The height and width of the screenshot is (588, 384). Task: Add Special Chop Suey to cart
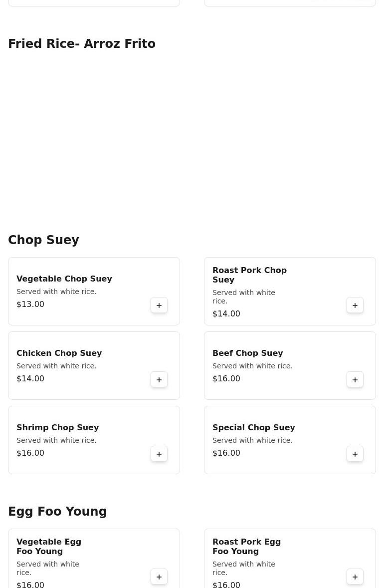(355, 454)
